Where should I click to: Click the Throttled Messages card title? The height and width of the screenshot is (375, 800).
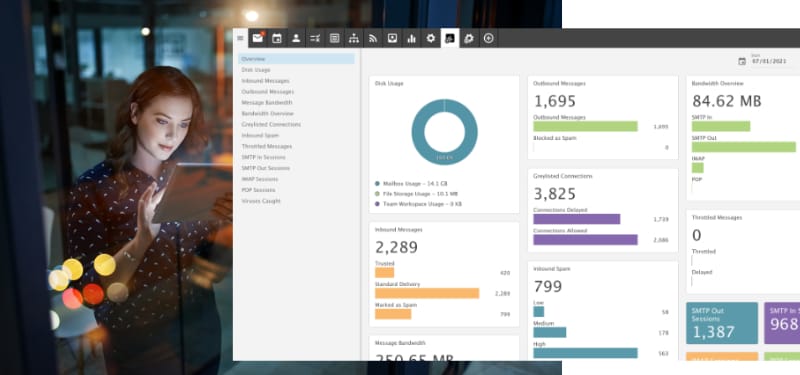(x=717, y=217)
